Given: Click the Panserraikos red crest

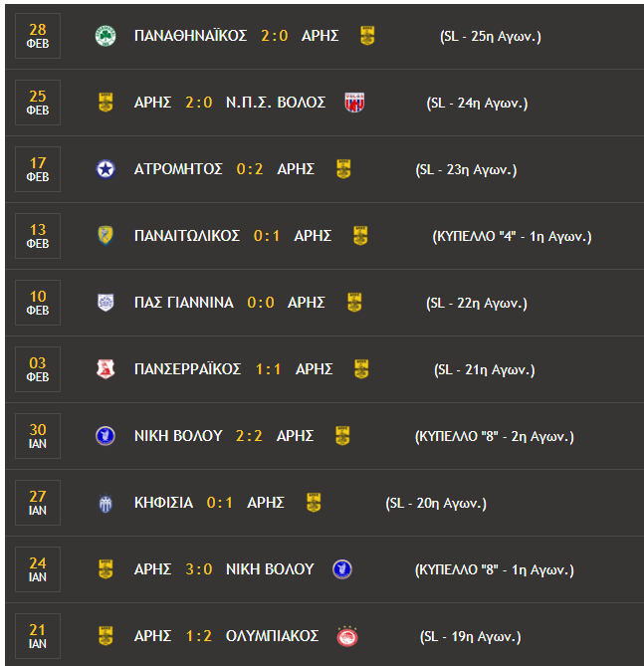Looking at the screenshot, I should pyautogui.click(x=106, y=369).
